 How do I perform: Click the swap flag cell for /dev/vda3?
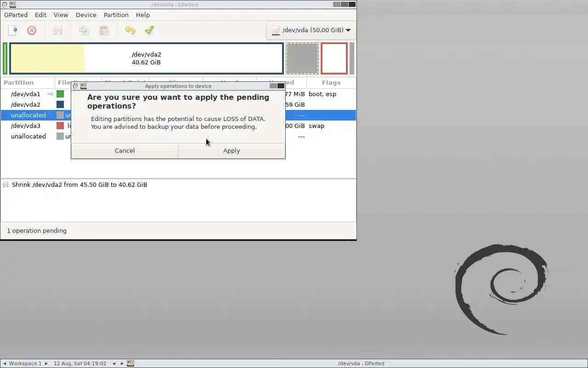point(317,126)
